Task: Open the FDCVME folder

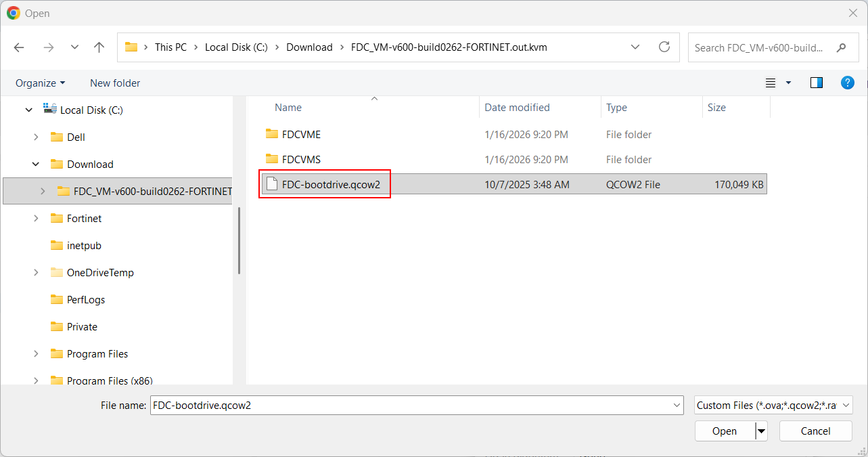Action: click(301, 135)
